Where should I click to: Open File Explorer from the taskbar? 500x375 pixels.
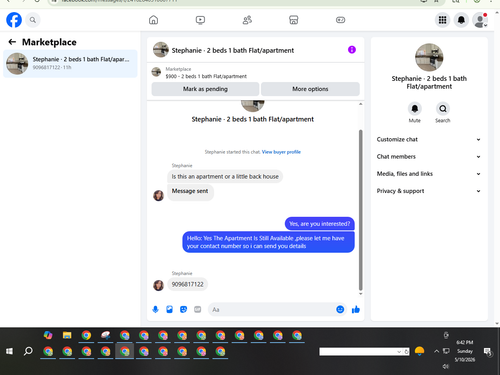click(67, 335)
